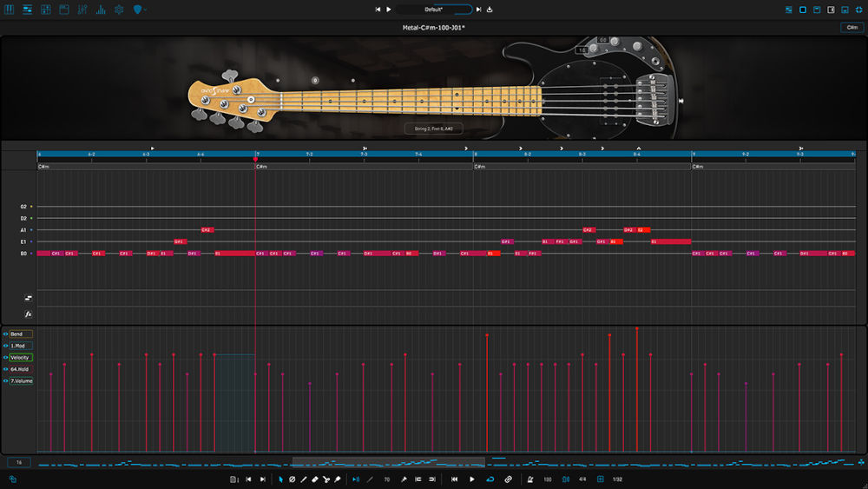Choose the arrow pointer tool

point(280,479)
